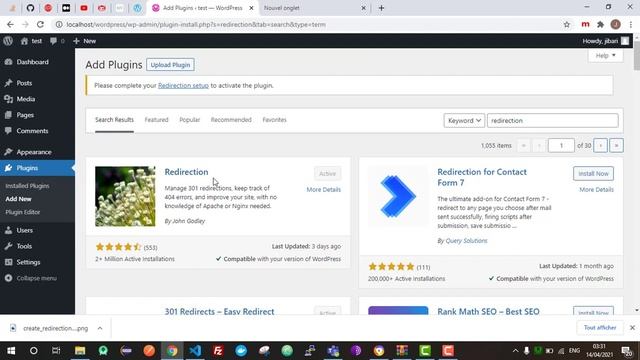The width and height of the screenshot is (640, 360).
Task: Open FileZilla from the taskbar
Action: pos(218,351)
